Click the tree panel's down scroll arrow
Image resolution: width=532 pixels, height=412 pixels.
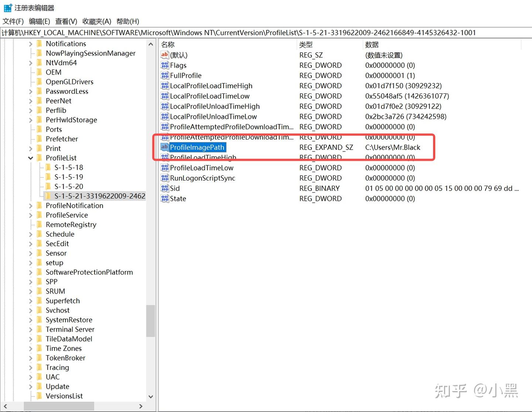[x=151, y=396]
